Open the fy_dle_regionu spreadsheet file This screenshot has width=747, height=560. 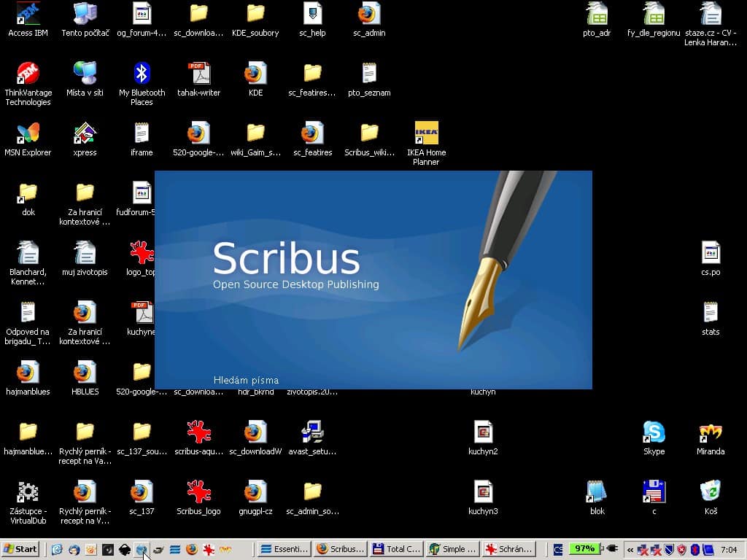pyautogui.click(x=654, y=19)
